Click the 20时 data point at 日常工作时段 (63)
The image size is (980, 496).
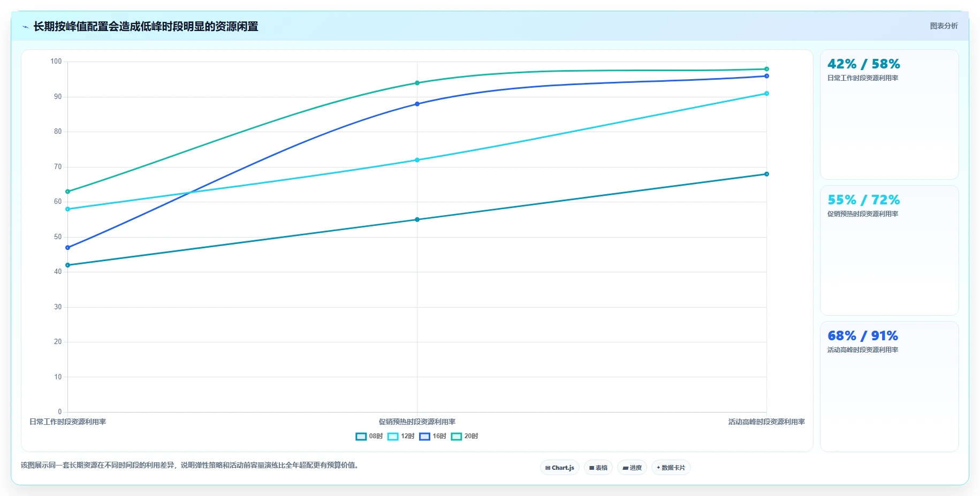67,192
